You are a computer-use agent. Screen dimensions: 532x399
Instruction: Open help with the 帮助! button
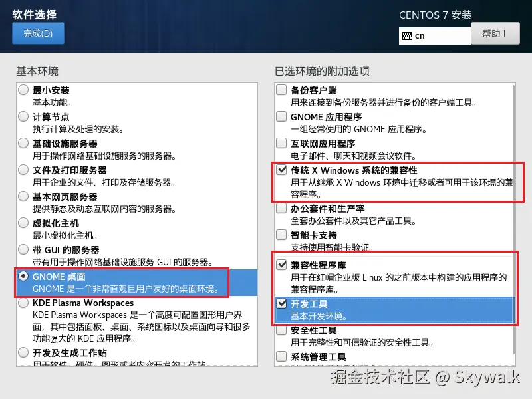[495, 33]
